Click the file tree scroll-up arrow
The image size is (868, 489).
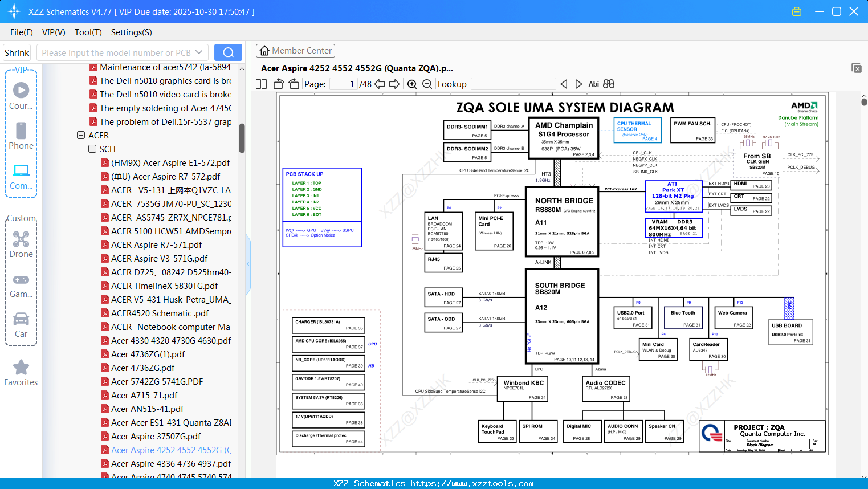click(242, 68)
